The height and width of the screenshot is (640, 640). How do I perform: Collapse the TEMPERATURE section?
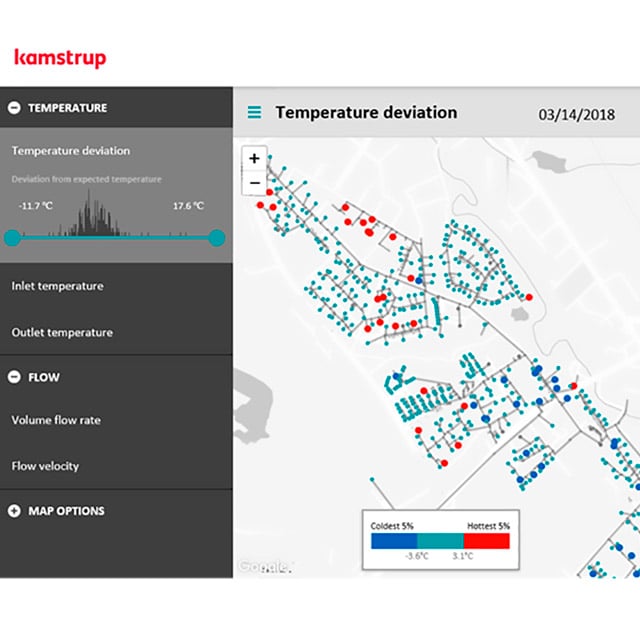click(16, 108)
